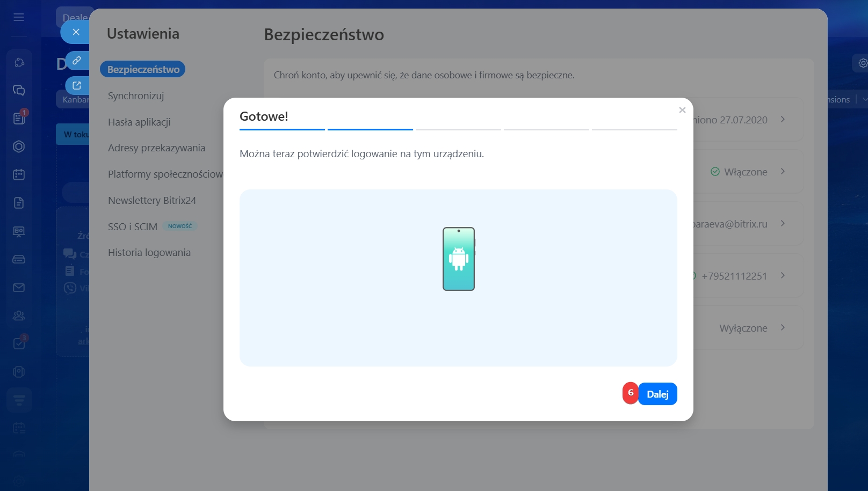
Task: Open Historia logowania page
Action: pos(149,252)
